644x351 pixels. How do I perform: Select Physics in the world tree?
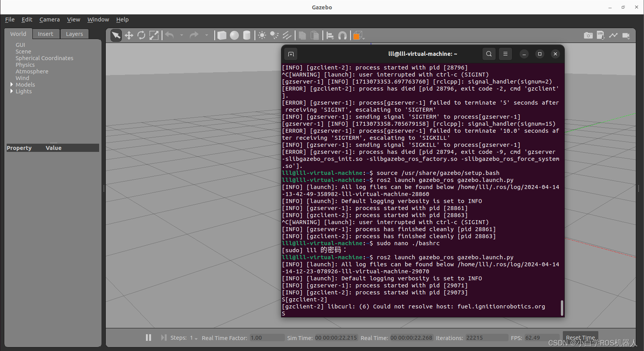click(x=25, y=65)
